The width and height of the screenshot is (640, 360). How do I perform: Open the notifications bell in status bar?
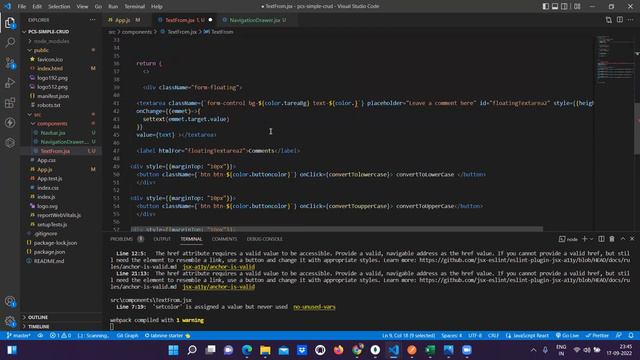pos(631,336)
